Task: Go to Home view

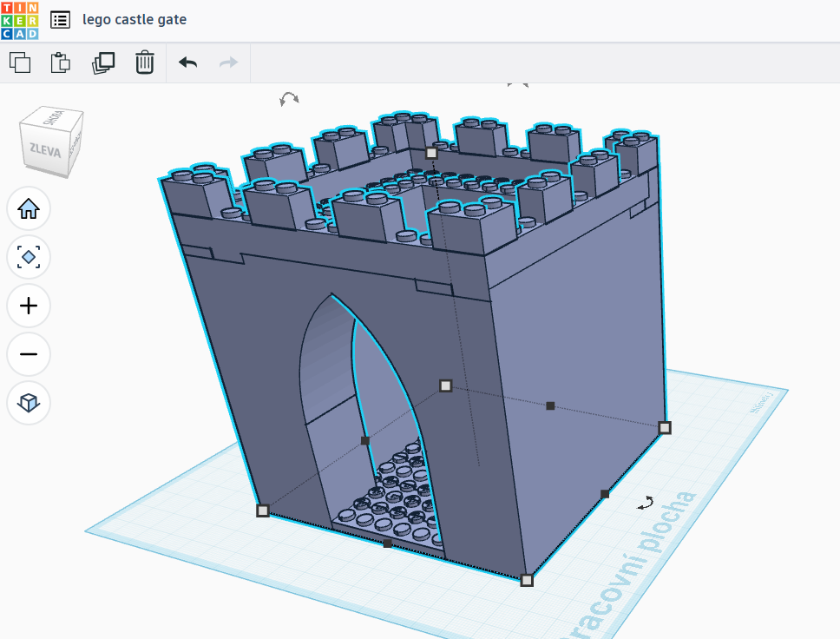Action: pyautogui.click(x=29, y=208)
